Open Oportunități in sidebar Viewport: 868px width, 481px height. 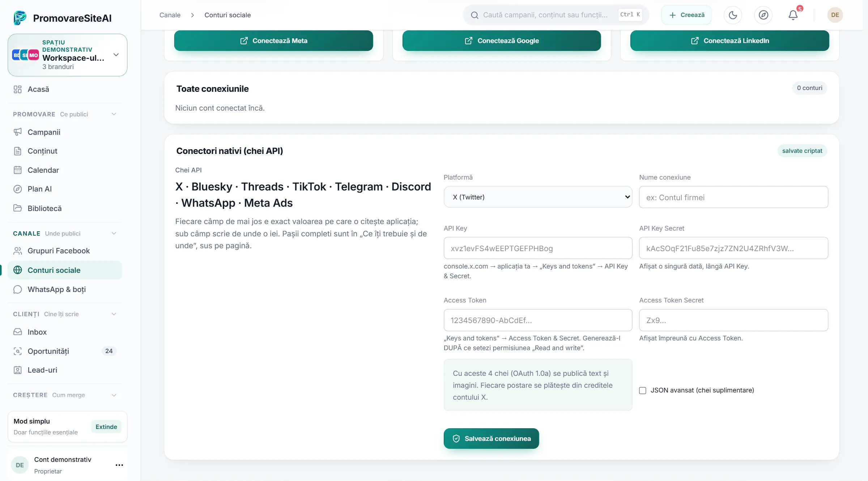coord(65,351)
